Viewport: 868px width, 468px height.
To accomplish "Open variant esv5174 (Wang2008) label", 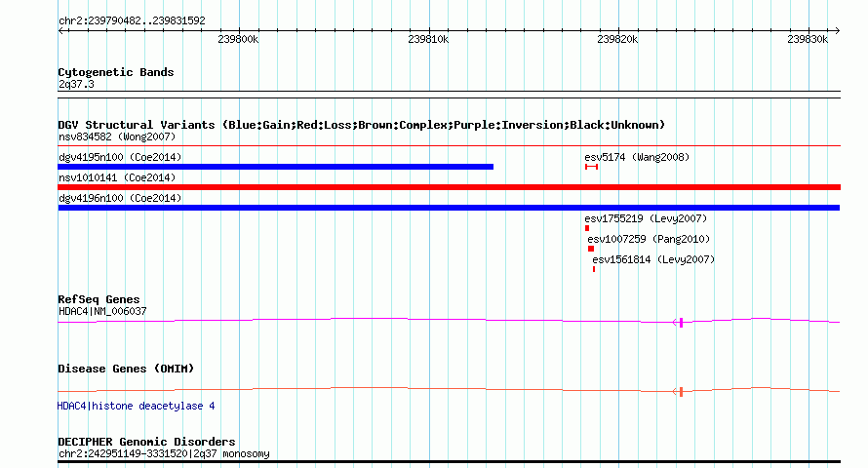I will (637, 157).
